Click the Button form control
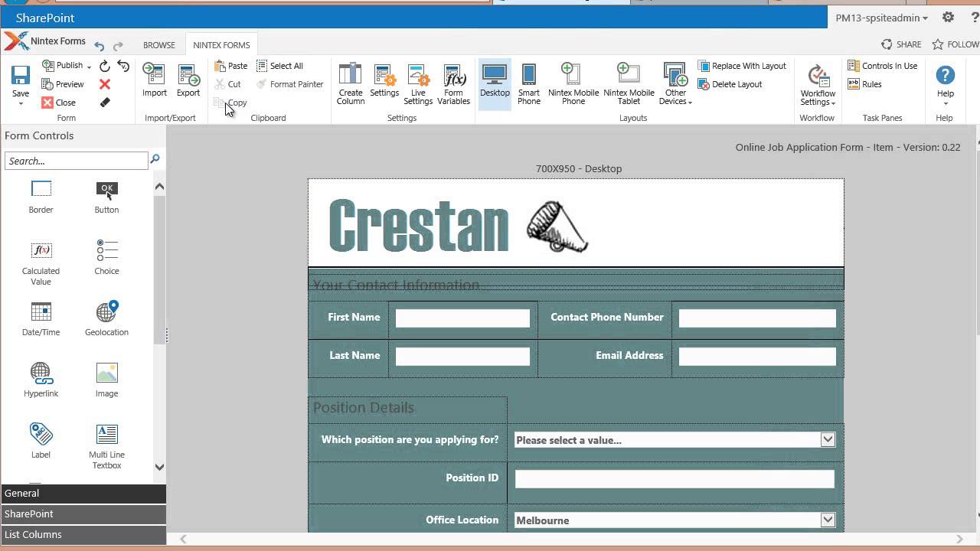The image size is (980, 551). (x=106, y=197)
